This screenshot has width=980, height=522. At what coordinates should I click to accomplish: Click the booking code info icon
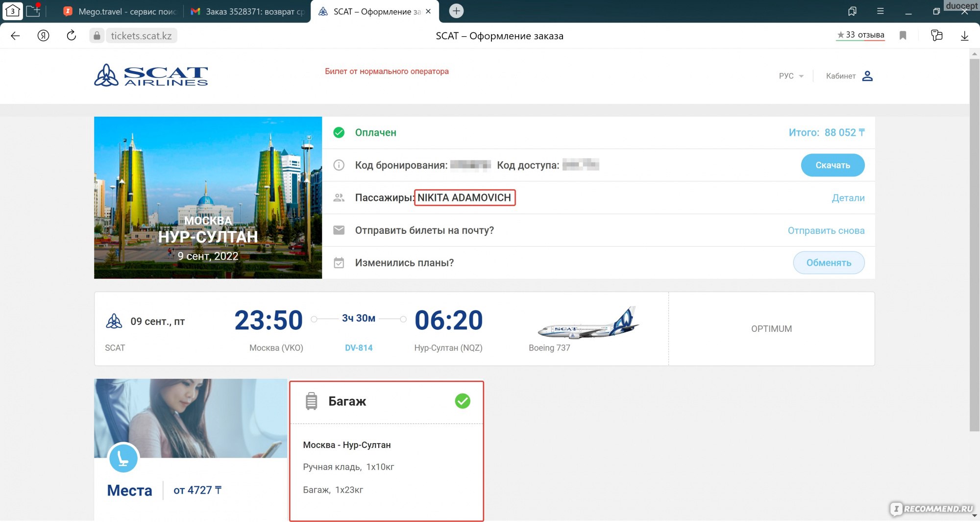(339, 165)
